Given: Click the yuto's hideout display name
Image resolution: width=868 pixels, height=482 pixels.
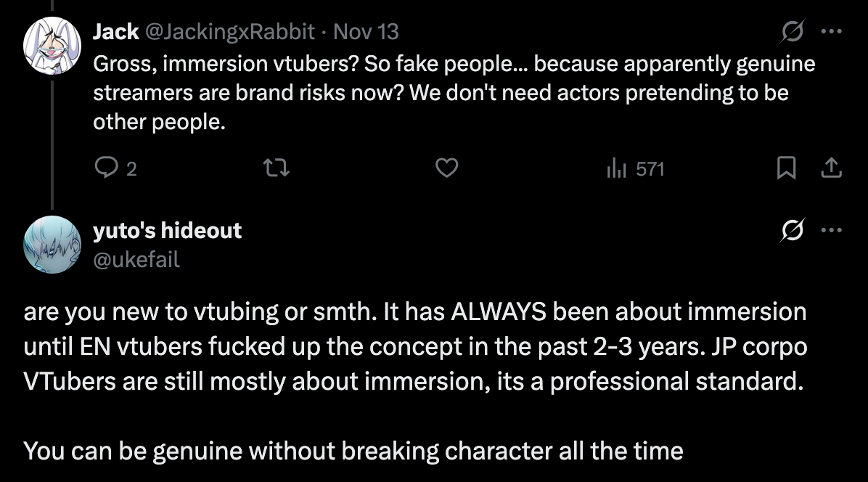Looking at the screenshot, I should click(x=167, y=231).
